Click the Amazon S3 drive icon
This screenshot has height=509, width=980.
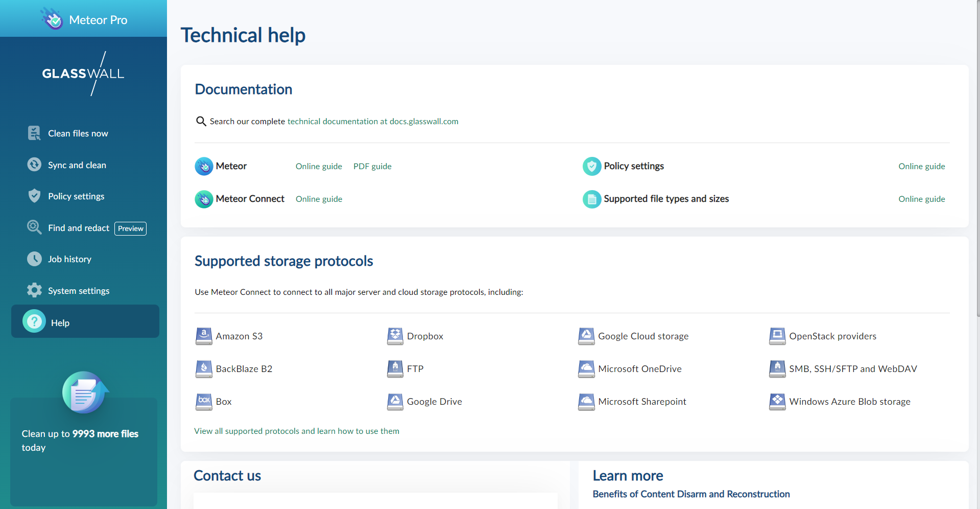pos(204,336)
